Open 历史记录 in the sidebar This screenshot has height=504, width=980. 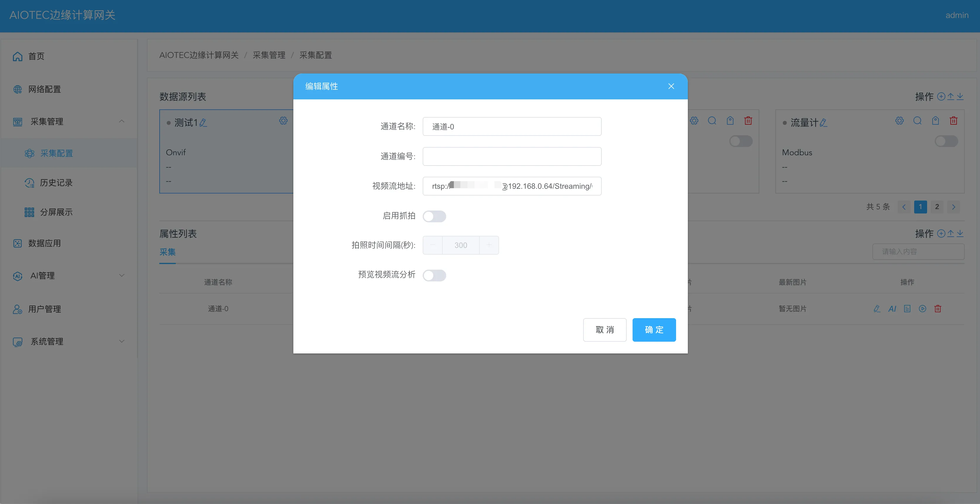point(56,183)
